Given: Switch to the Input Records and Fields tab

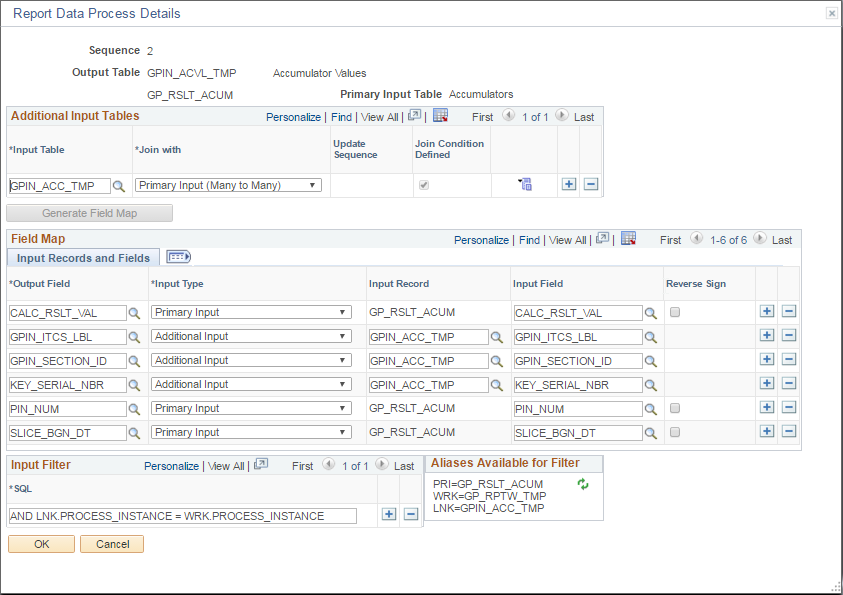Looking at the screenshot, I should coord(82,257).
